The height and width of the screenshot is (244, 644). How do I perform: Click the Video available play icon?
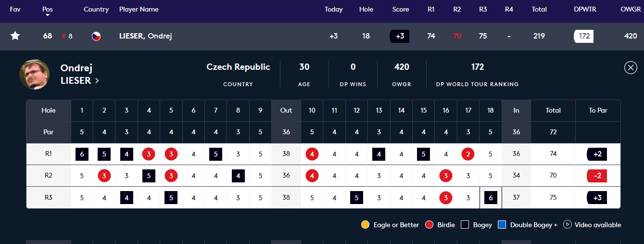click(x=567, y=225)
